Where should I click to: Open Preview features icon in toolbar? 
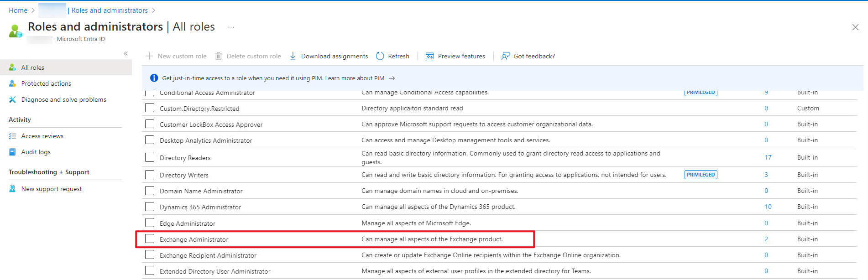(429, 56)
